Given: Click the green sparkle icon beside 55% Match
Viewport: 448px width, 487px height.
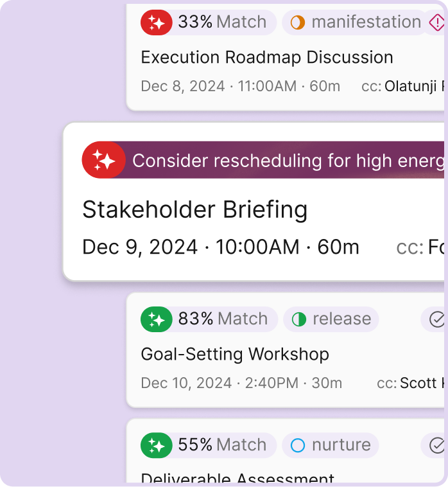Looking at the screenshot, I should point(157,445).
